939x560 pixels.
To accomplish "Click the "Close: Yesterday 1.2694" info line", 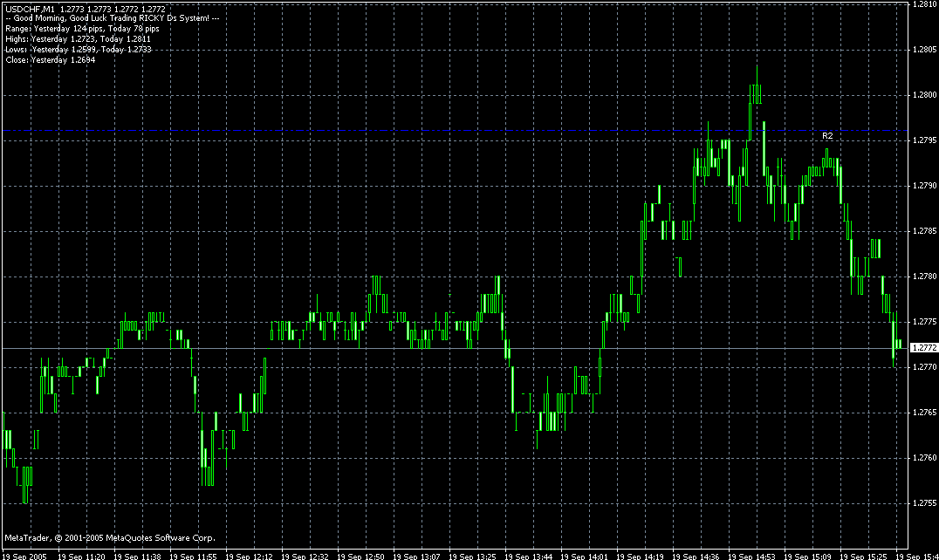I will pos(51,60).
